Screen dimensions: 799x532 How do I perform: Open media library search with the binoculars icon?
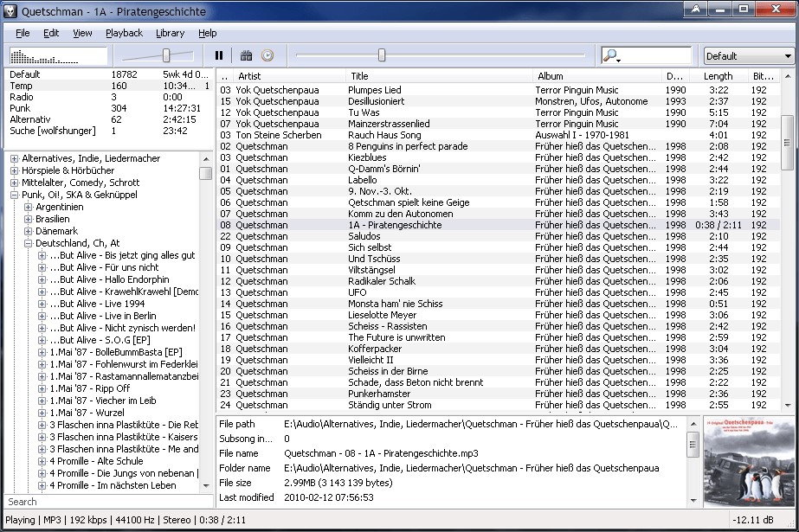(x=246, y=54)
